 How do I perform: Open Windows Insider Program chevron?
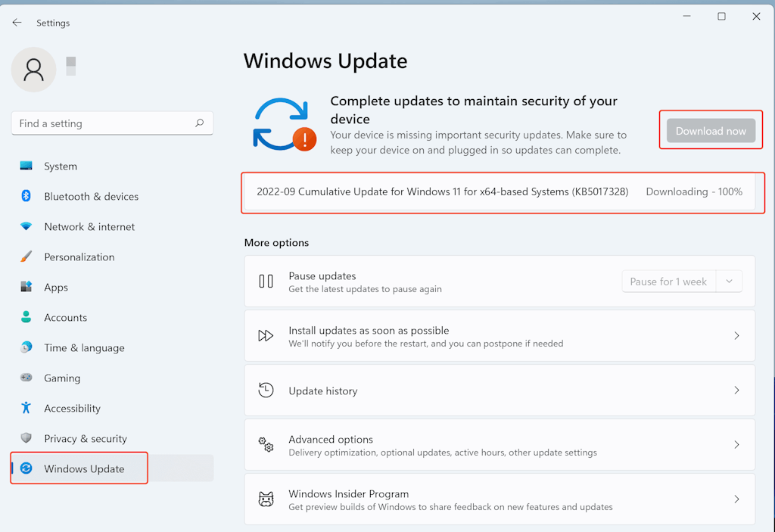tap(736, 499)
